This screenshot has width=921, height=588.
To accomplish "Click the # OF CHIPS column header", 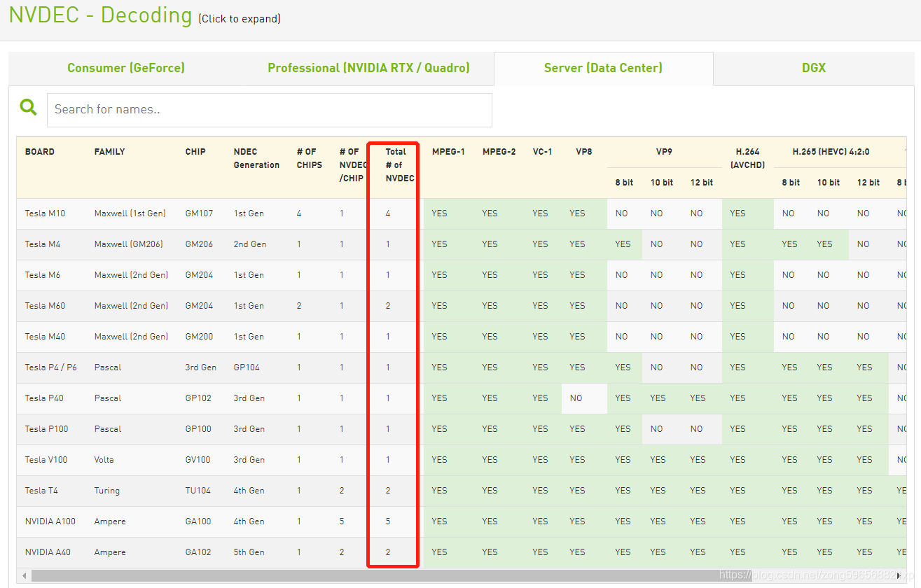I will [310, 158].
